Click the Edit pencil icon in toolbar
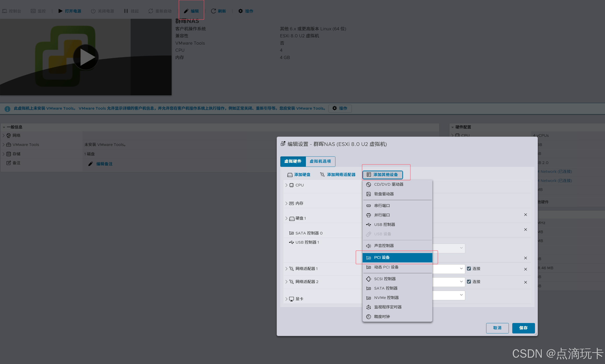This screenshot has width=605, height=364. pos(186,11)
